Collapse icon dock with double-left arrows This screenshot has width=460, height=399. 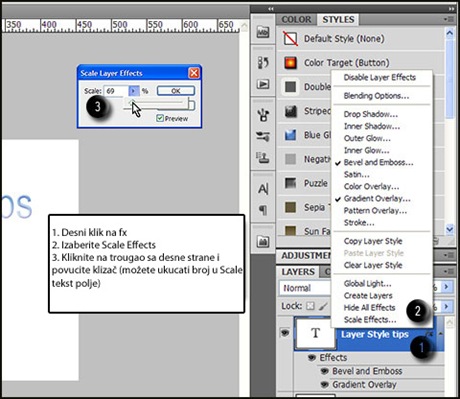tap(271, 9)
